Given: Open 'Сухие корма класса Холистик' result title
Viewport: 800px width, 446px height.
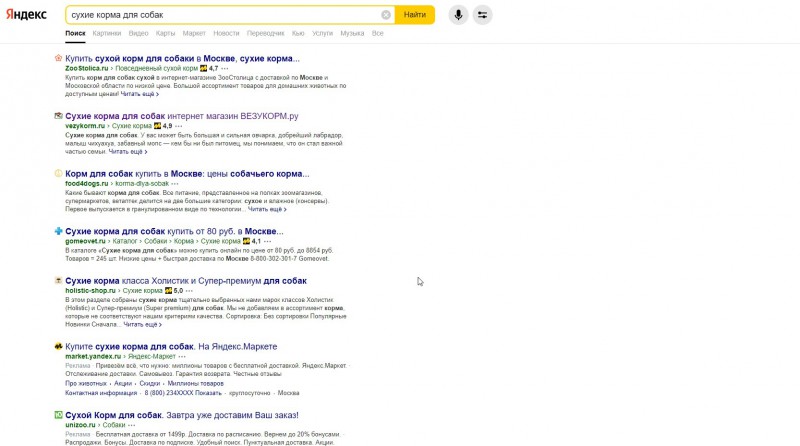Looking at the screenshot, I should coord(186,281).
